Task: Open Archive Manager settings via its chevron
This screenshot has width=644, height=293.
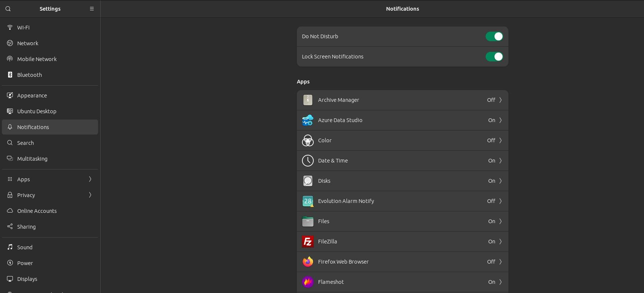Action: point(500,100)
